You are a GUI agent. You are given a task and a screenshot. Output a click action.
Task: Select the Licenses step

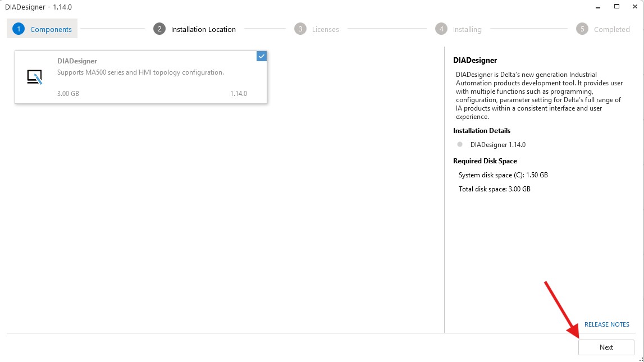(x=317, y=29)
